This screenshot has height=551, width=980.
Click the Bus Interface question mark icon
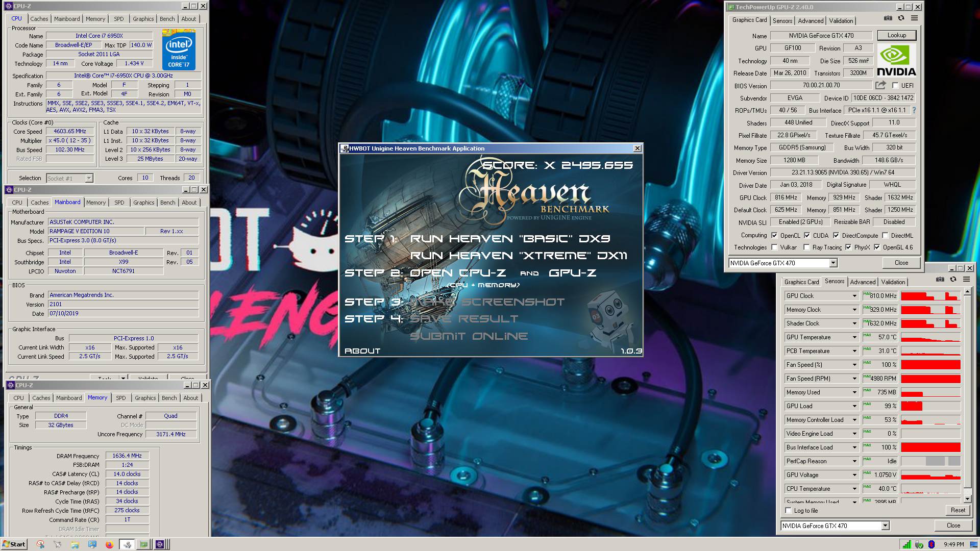(x=914, y=110)
